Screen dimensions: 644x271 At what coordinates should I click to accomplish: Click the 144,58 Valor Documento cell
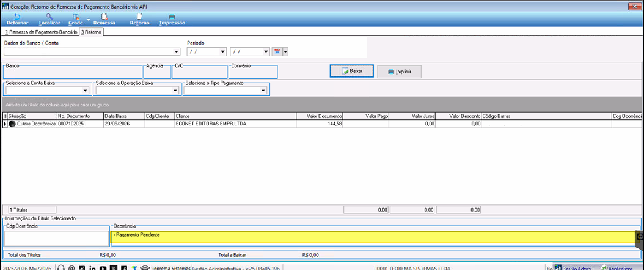tap(320, 124)
